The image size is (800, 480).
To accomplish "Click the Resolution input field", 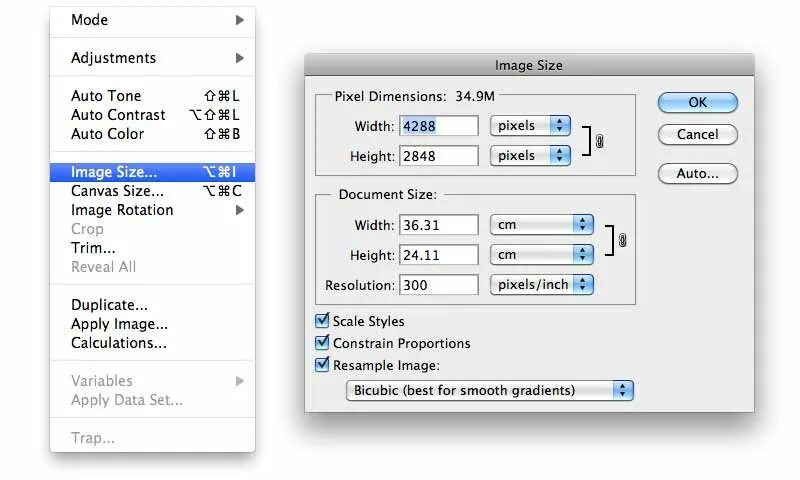I will (438, 285).
